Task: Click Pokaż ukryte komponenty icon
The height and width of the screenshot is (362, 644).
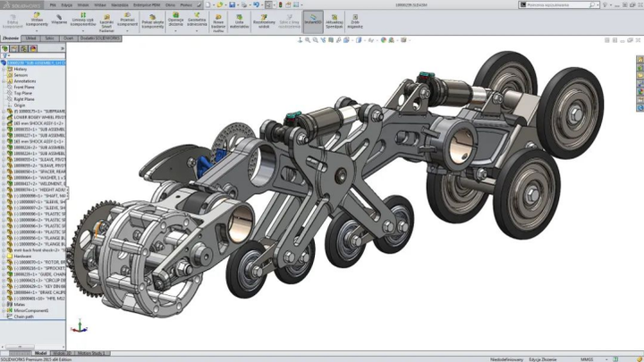Action: pyautogui.click(x=152, y=17)
